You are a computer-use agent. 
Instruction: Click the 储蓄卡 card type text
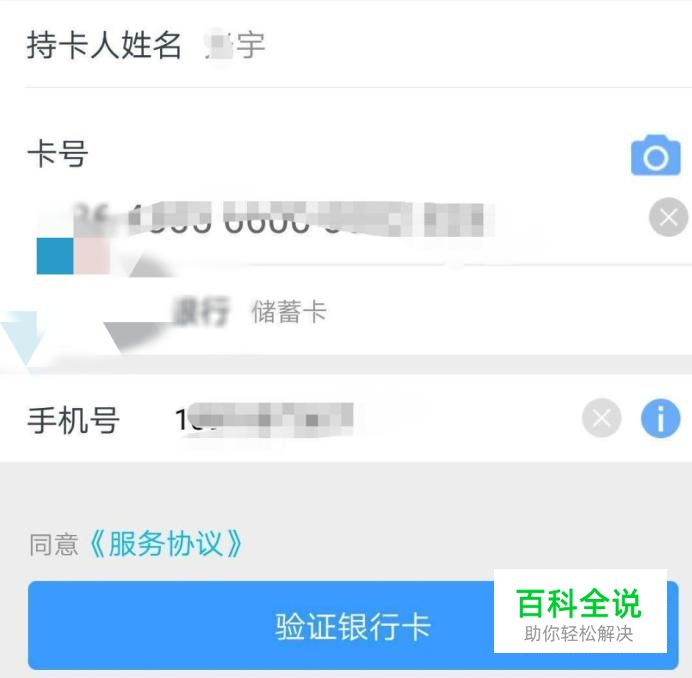tap(289, 311)
